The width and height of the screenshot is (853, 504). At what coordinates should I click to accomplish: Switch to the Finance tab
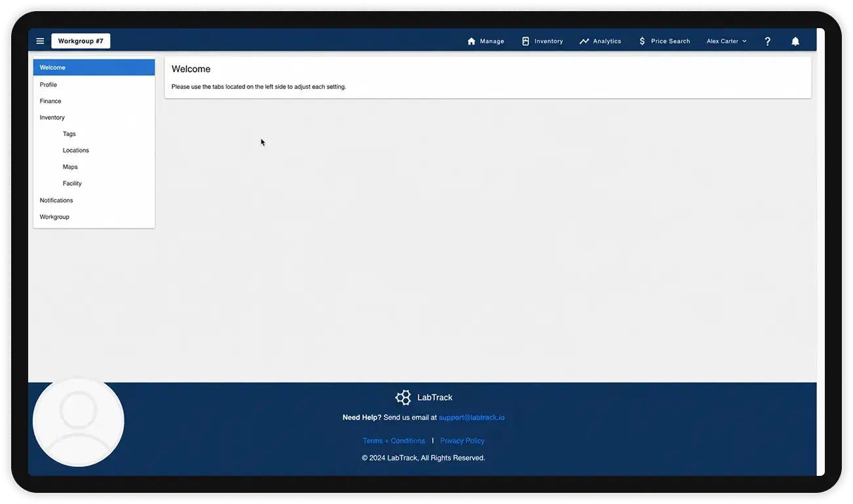[x=94, y=101]
